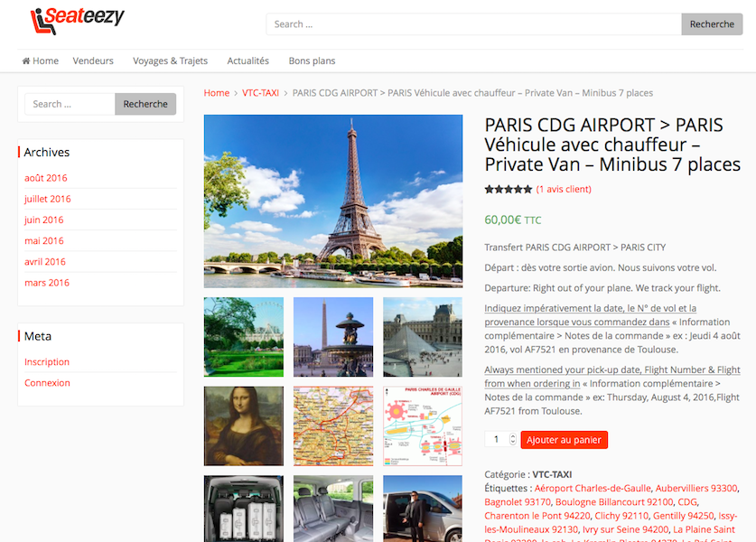Select the van luggage trunk thumbnail

coord(244,509)
